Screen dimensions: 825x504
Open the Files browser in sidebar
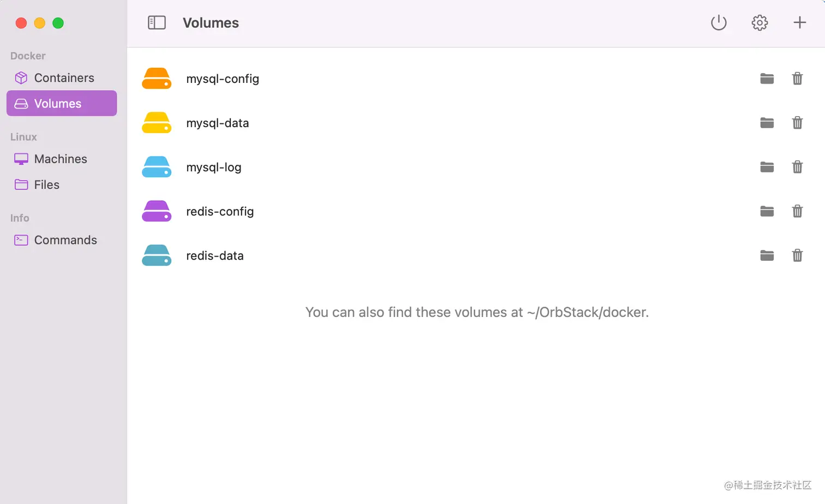47,184
